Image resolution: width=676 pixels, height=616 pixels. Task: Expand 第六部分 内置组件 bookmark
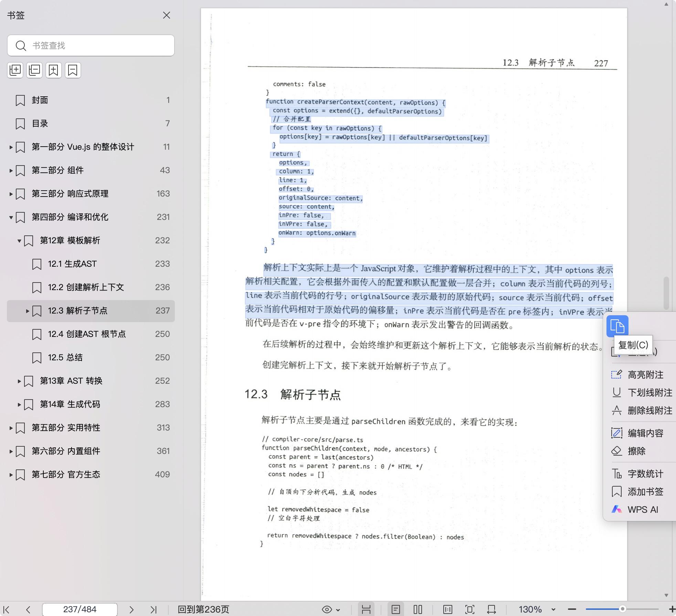[11, 452]
